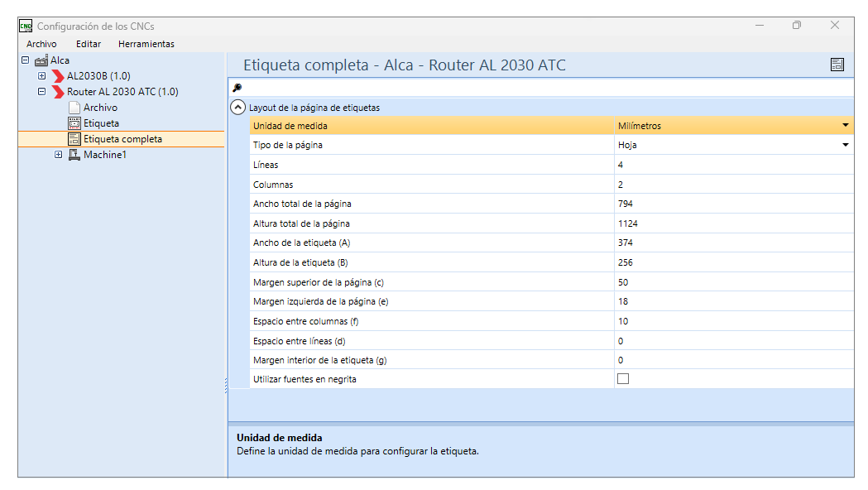Click the full label icon beside Etiqueta completa

[74, 139]
